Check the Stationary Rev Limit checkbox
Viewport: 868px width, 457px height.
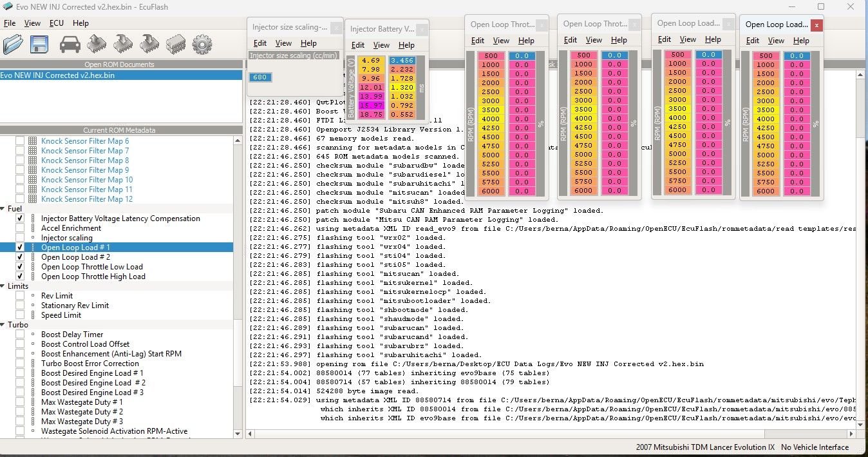(20, 306)
